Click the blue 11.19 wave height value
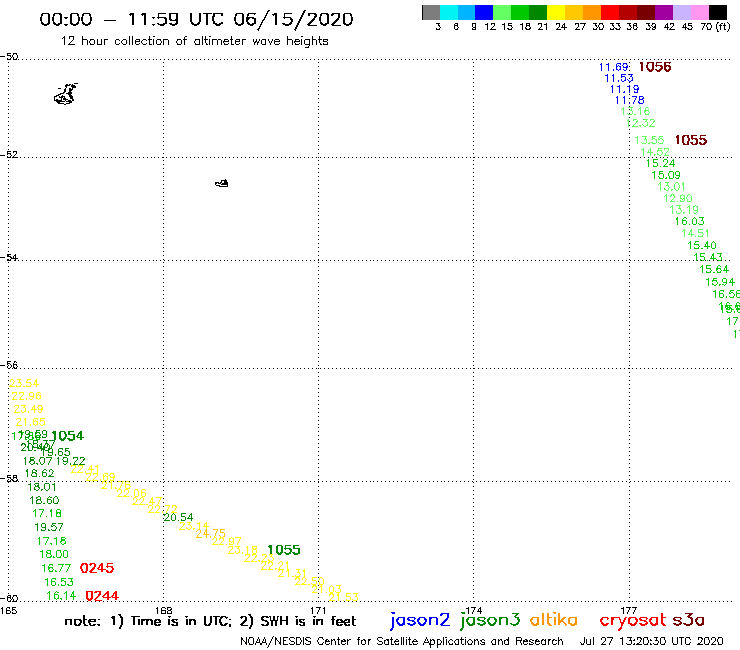This screenshot has height=650, width=740. pyautogui.click(x=624, y=89)
